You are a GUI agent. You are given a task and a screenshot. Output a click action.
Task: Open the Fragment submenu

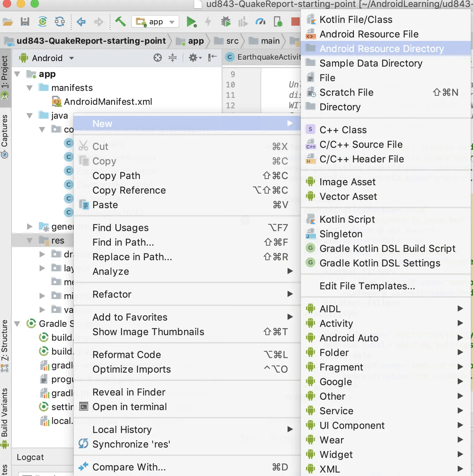(385, 367)
